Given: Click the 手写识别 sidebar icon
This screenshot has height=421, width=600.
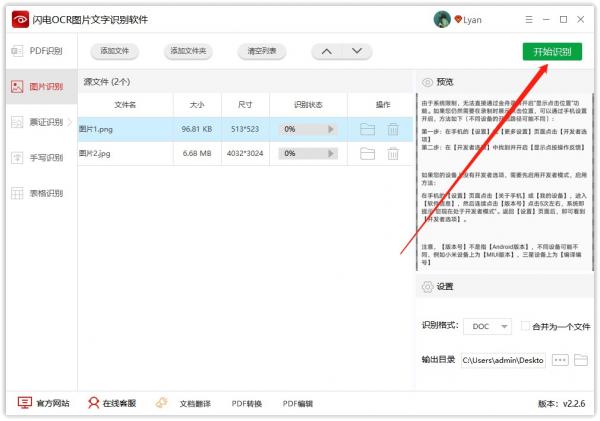Looking at the screenshot, I should click(x=17, y=158).
